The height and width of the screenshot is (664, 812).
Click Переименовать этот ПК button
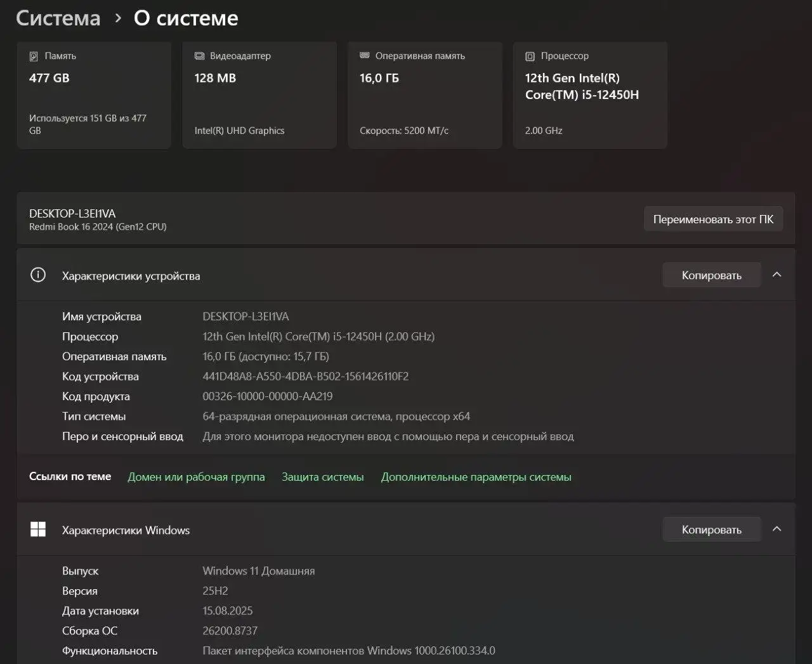713,219
